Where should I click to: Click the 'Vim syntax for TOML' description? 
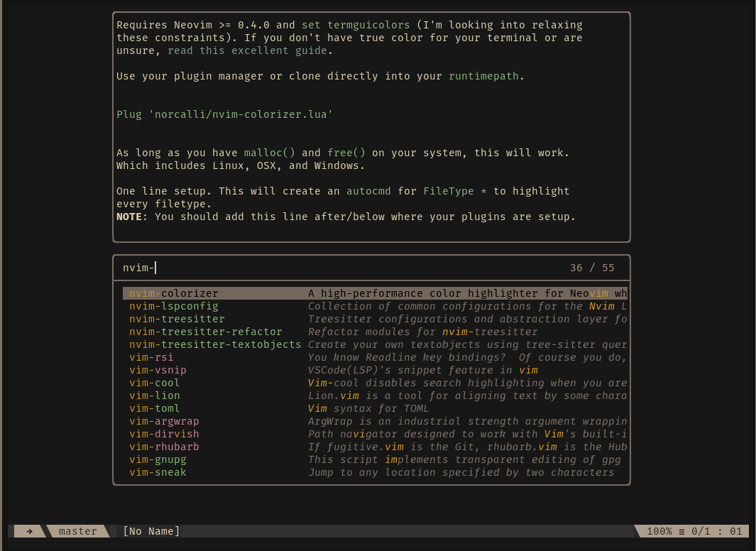coord(368,408)
